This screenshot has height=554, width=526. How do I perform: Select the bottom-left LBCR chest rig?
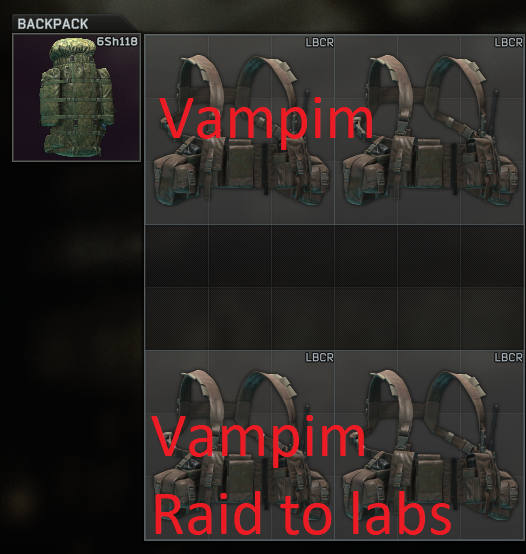[240, 445]
